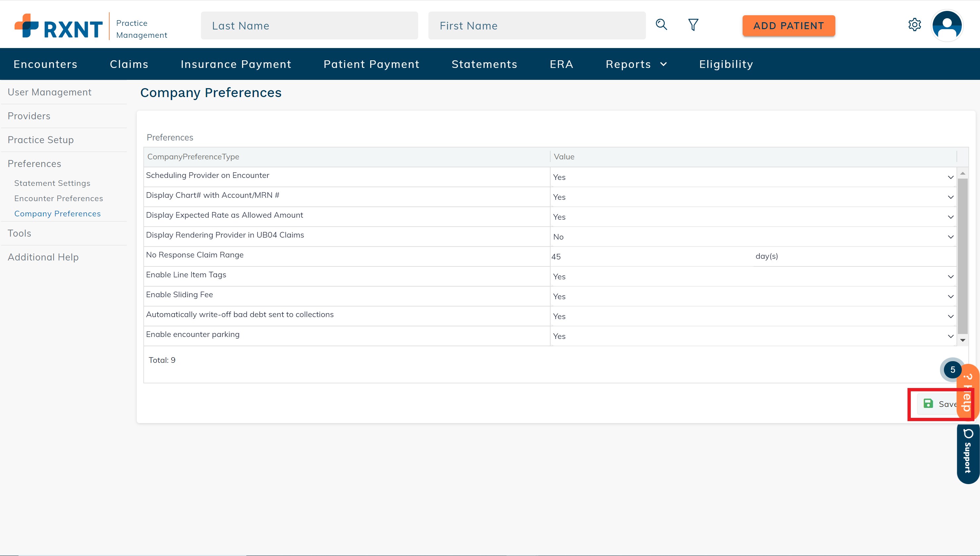
Task: Open Encounter Preferences
Action: click(58, 198)
